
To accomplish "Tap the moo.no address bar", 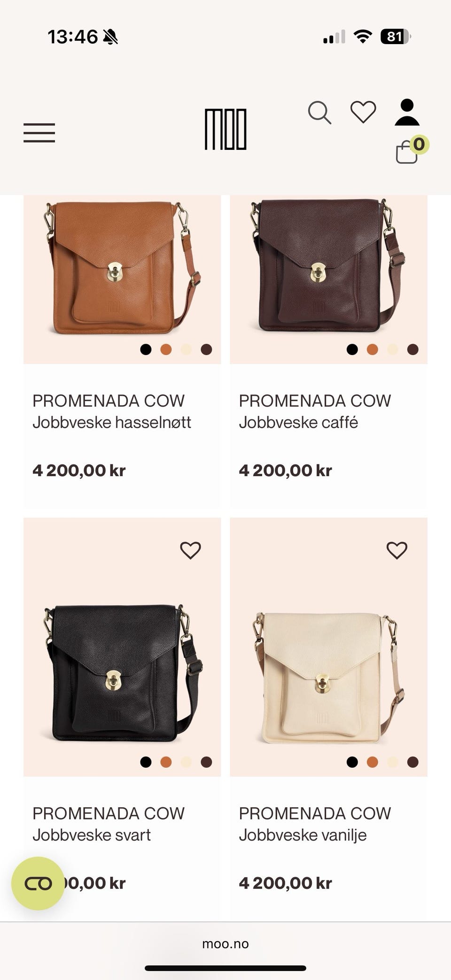I will click(x=225, y=944).
